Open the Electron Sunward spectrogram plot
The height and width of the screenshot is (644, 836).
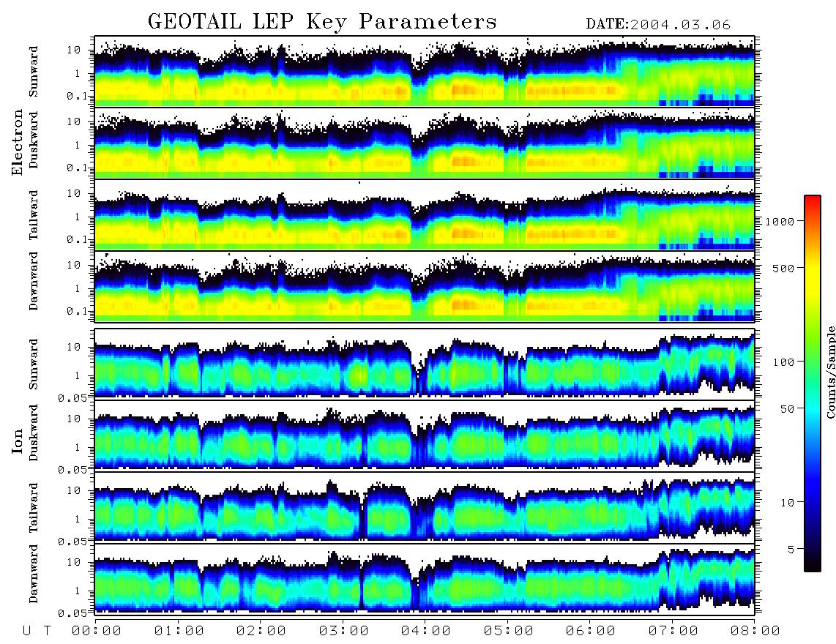[x=425, y=71]
